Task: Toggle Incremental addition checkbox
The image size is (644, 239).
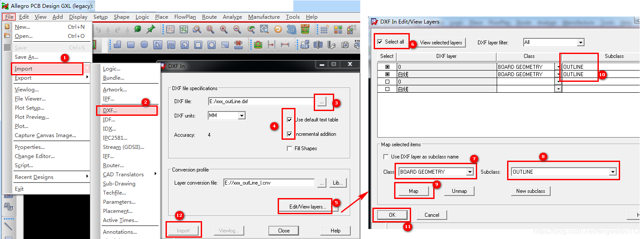Action: click(289, 134)
